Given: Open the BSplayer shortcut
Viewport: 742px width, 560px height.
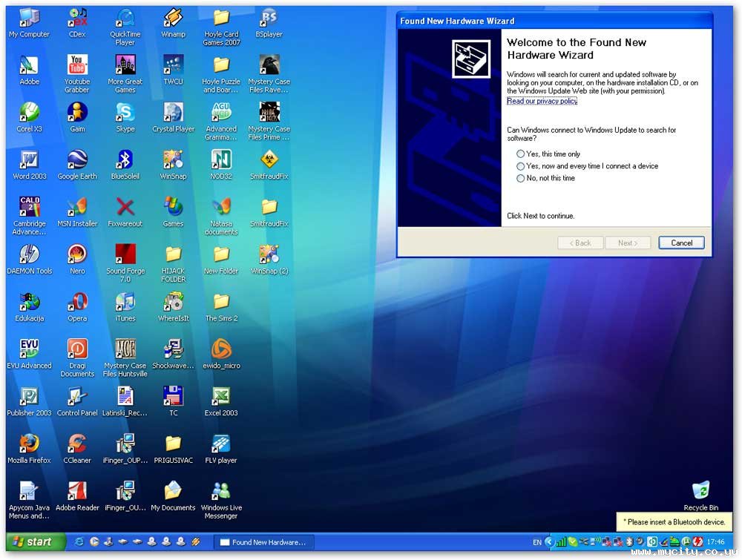Looking at the screenshot, I should pos(269,24).
